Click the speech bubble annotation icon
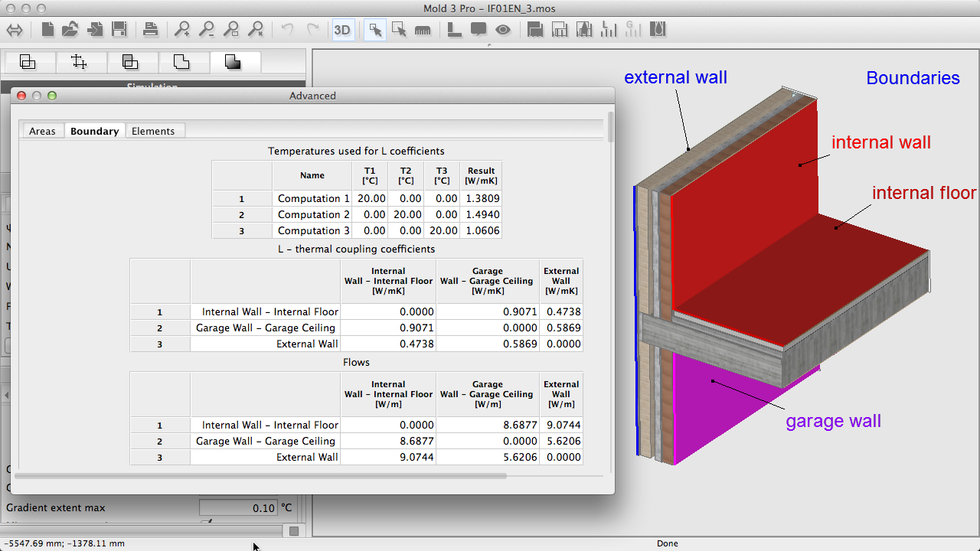This screenshot has width=980, height=551. pos(479,30)
